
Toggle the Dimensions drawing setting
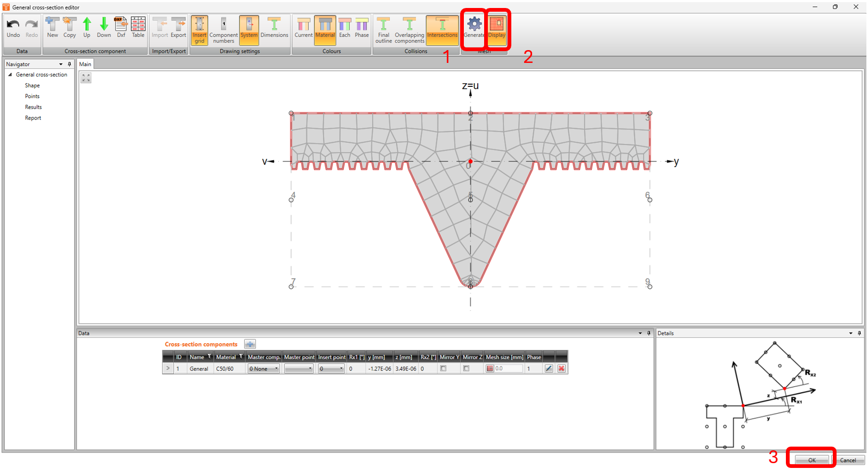click(274, 28)
